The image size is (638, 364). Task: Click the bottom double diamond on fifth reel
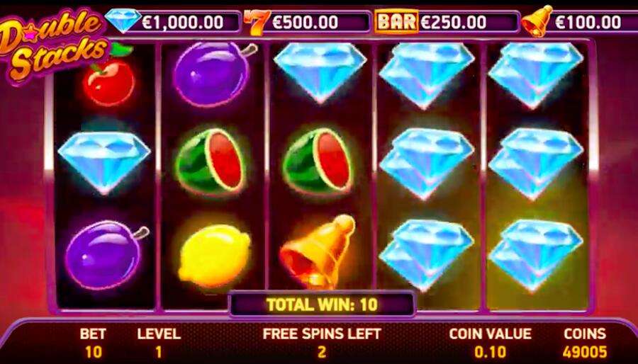[535, 255]
